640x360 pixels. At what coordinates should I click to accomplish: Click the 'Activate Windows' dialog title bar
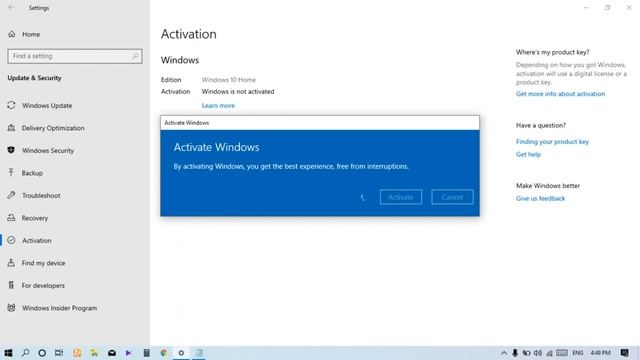click(x=320, y=123)
